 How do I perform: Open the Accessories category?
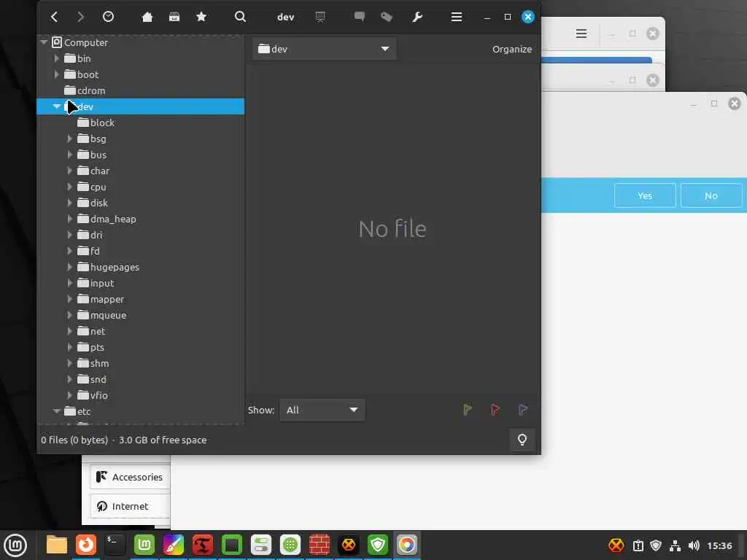pos(130,477)
